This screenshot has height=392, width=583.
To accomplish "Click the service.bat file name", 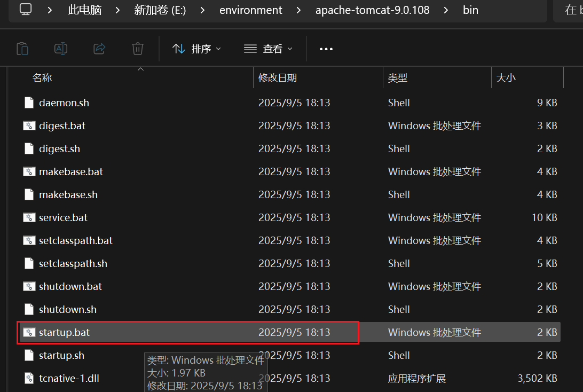I will (x=63, y=217).
